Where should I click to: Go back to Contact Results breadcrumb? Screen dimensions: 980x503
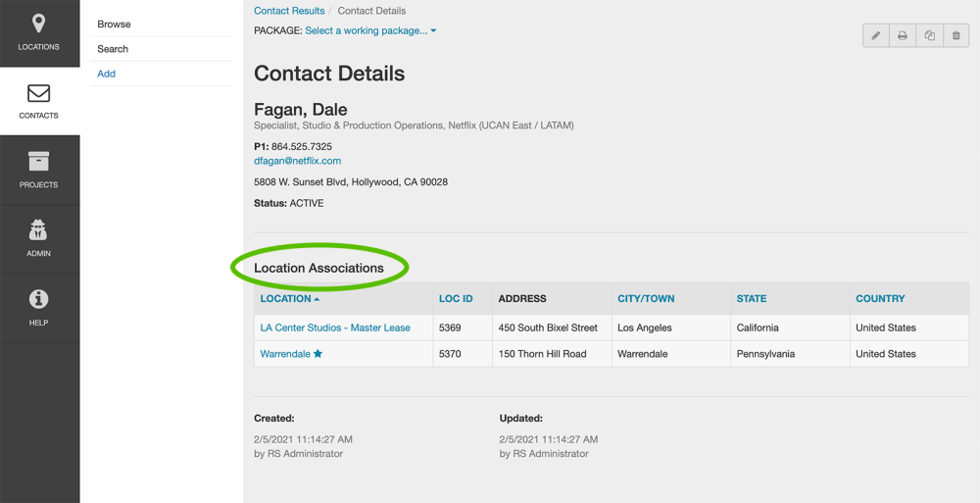coord(289,11)
